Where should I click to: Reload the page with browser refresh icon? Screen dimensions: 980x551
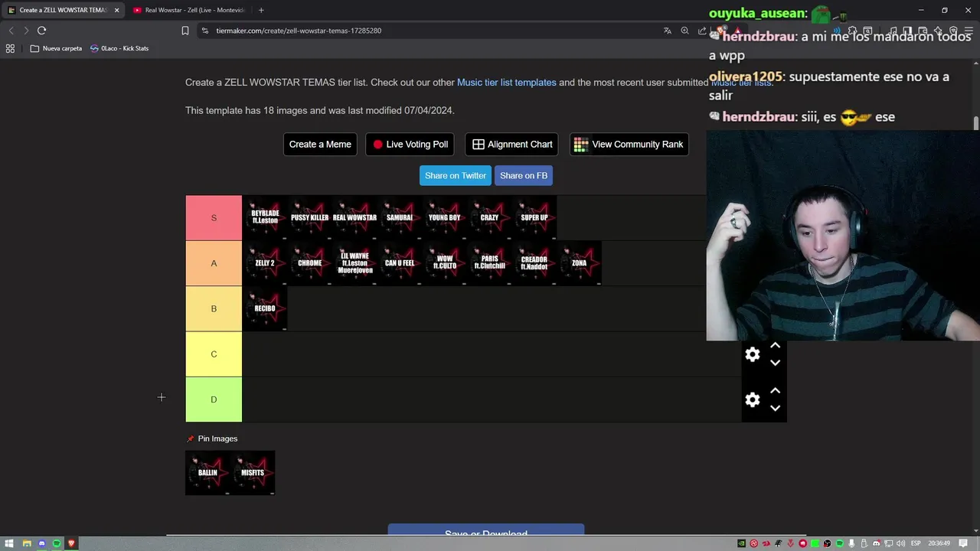coord(41,31)
